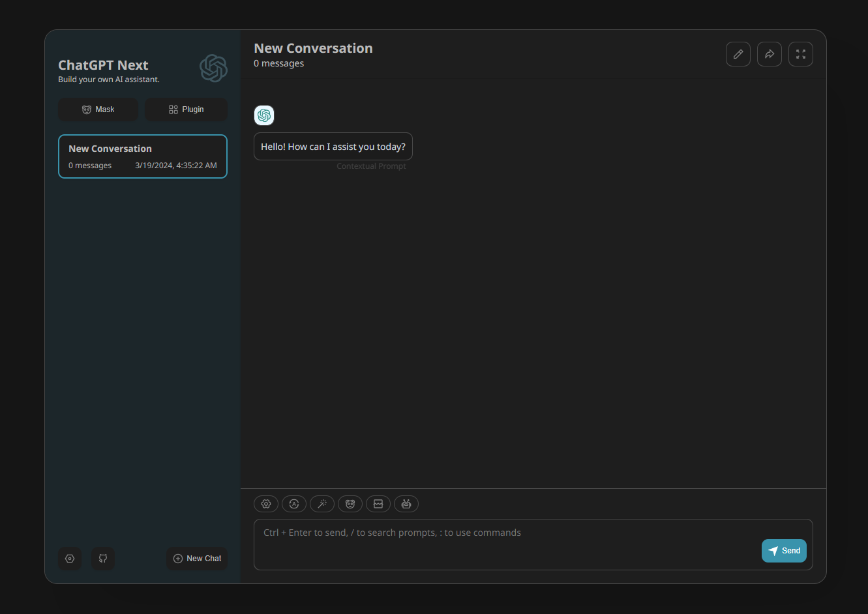Open chat settings gear above input box
The height and width of the screenshot is (614, 868).
coord(266,504)
